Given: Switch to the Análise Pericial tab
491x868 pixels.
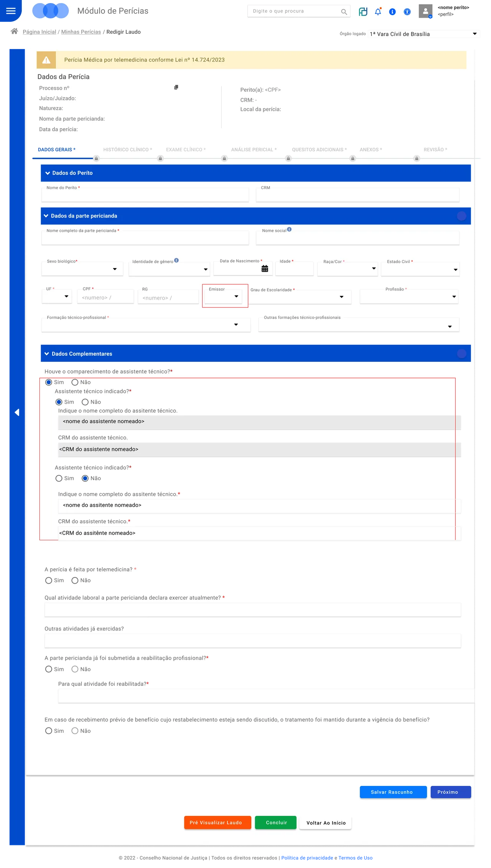Looking at the screenshot, I should (254, 150).
